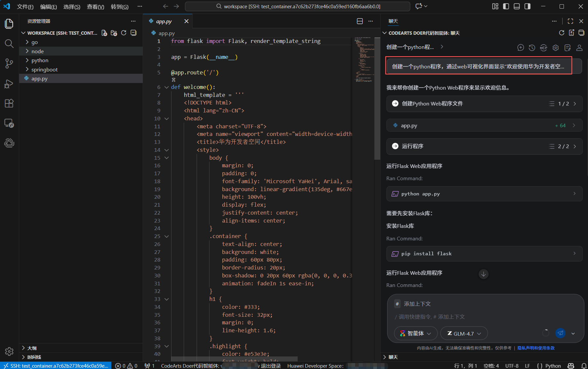Open the app.py +64 change card
The image size is (588, 369).
[x=484, y=125]
